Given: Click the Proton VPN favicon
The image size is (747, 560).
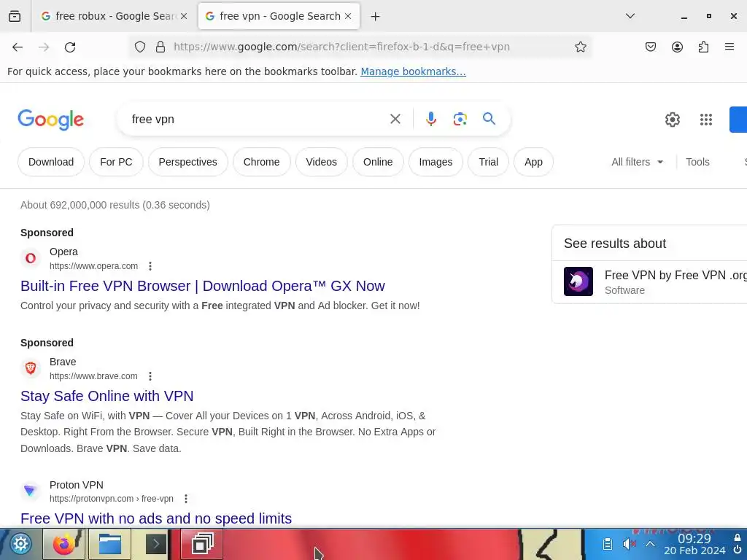Looking at the screenshot, I should click(x=30, y=491).
